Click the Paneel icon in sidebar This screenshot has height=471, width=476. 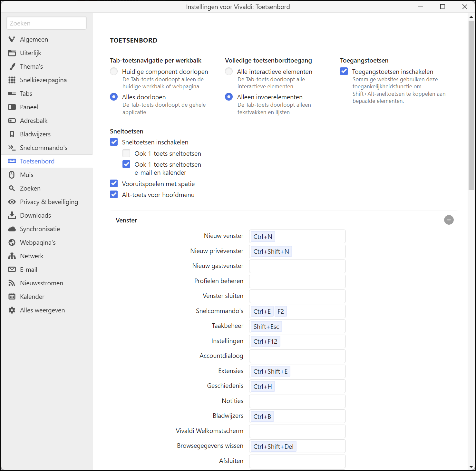click(x=12, y=107)
